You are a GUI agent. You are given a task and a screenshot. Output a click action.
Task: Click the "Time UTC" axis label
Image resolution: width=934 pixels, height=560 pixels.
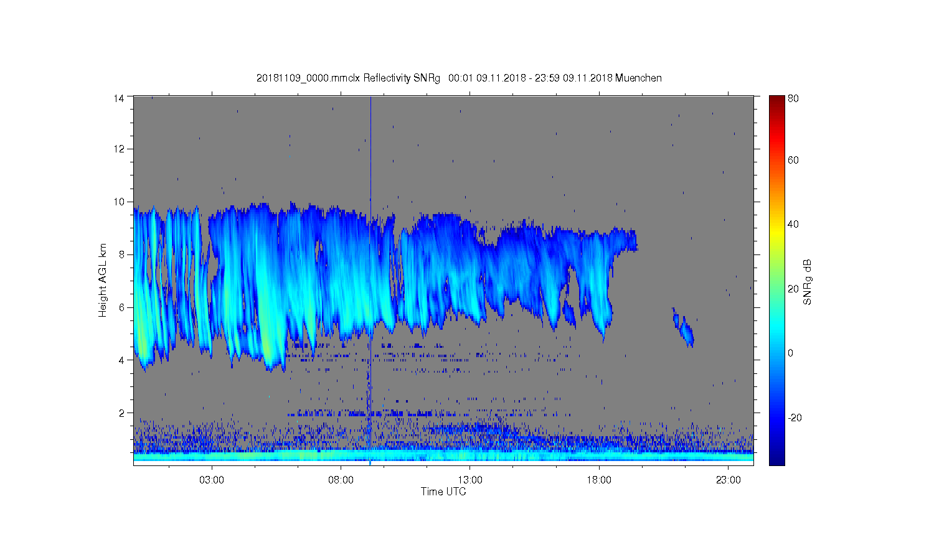[443, 492]
